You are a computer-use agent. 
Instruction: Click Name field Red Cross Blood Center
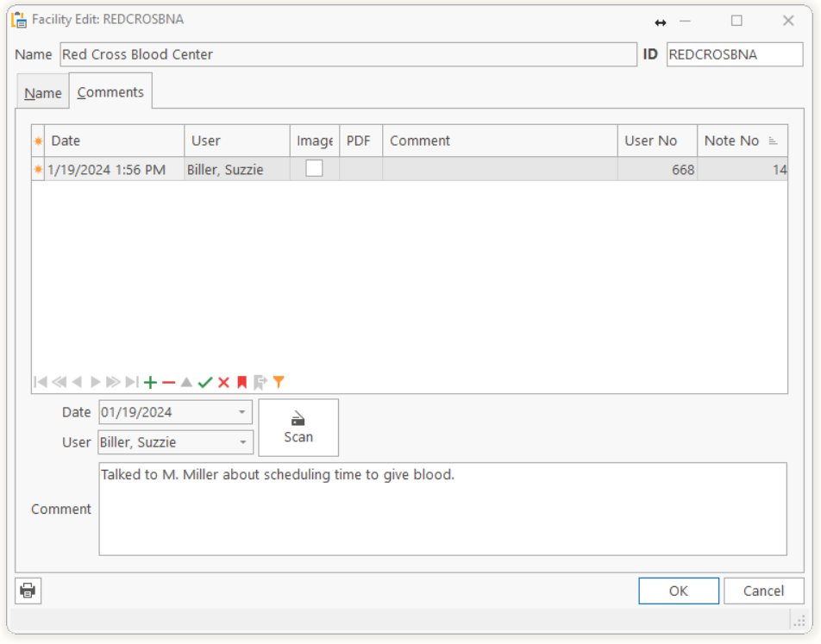point(348,54)
